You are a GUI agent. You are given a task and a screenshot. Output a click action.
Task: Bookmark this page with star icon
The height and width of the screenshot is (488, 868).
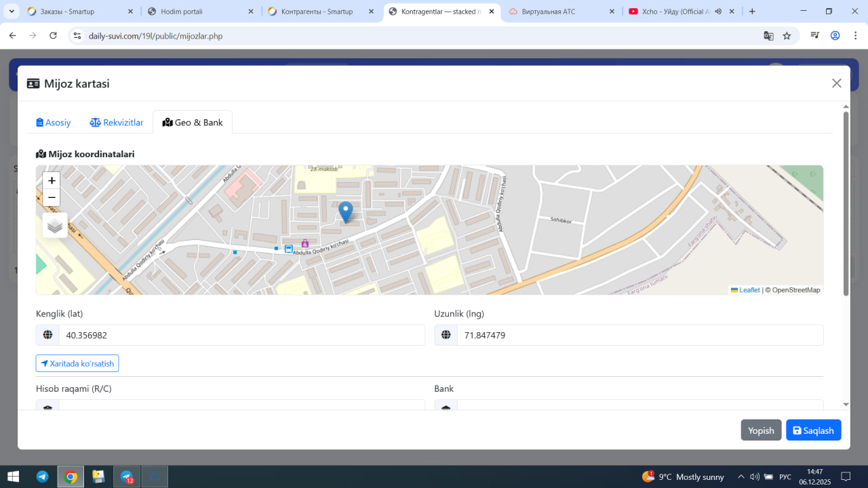pyautogui.click(x=787, y=36)
